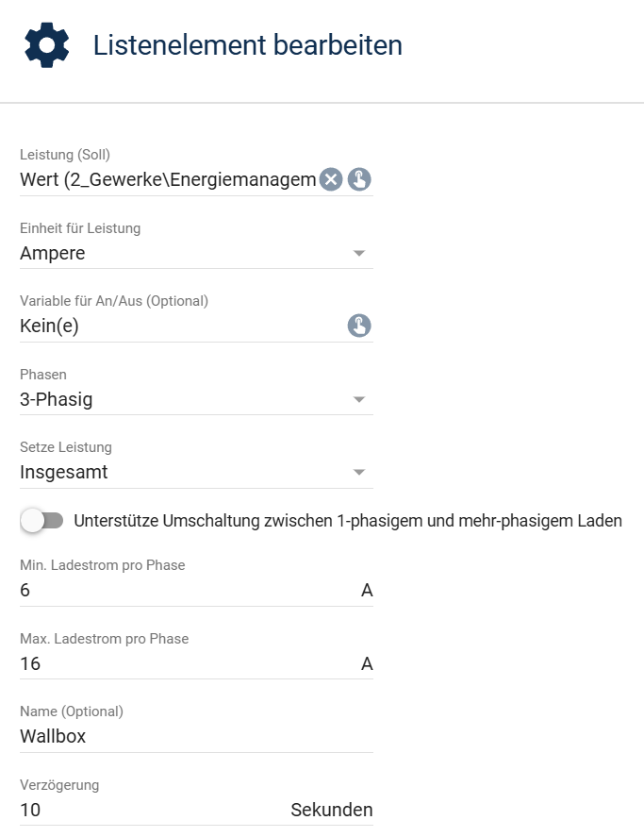The width and height of the screenshot is (644, 837).
Task: Click the Verzögerung seconds input field
Action: 152,810
